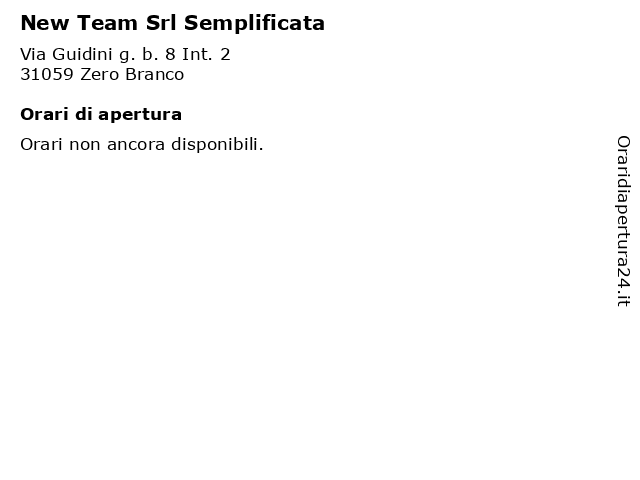Image resolution: width=640 pixels, height=480 pixels.
Task: Click the word Guidini in the address
Action: click(82, 54)
